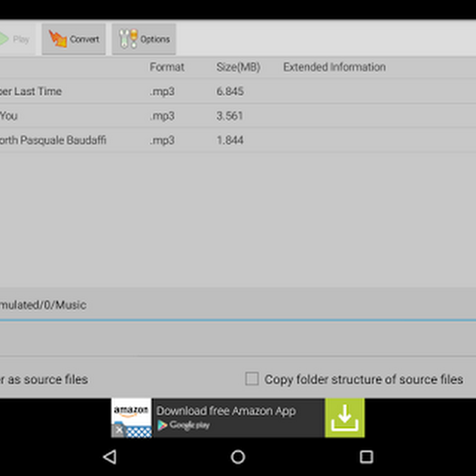Open the Options toolbar button

tap(143, 39)
